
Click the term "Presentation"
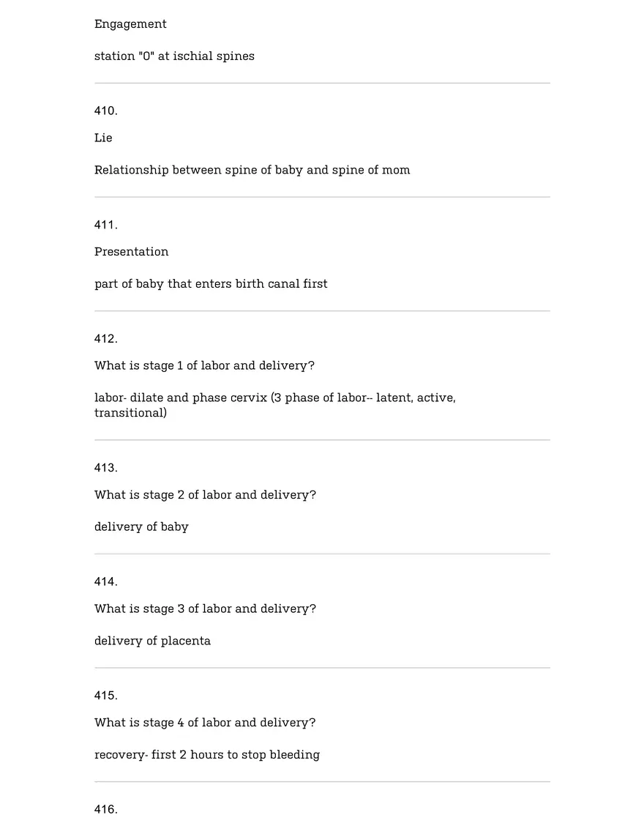(131, 252)
